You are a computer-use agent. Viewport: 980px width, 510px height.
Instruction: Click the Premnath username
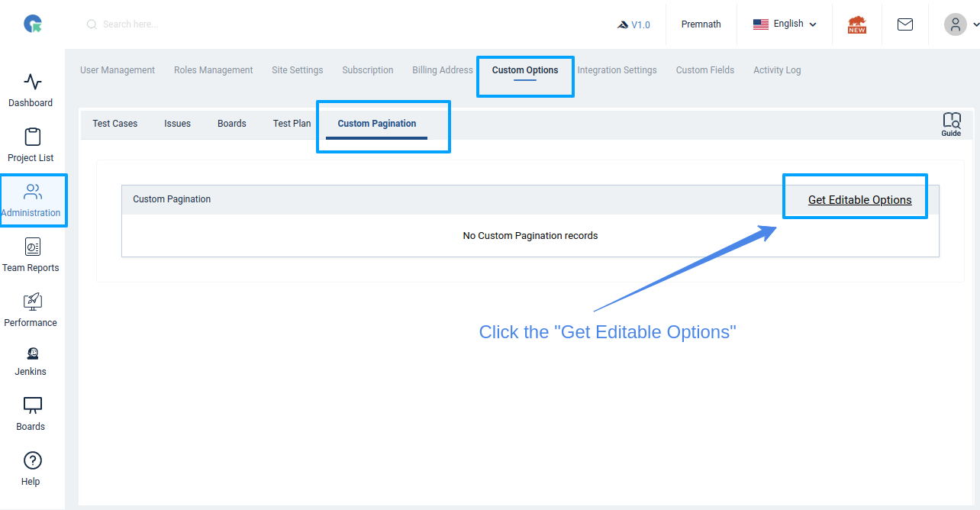pos(701,24)
